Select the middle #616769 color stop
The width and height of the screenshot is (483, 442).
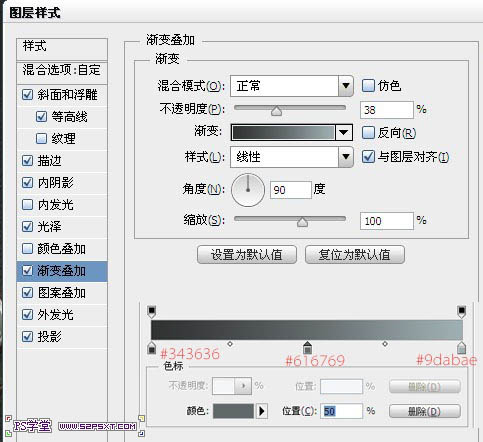click(307, 348)
